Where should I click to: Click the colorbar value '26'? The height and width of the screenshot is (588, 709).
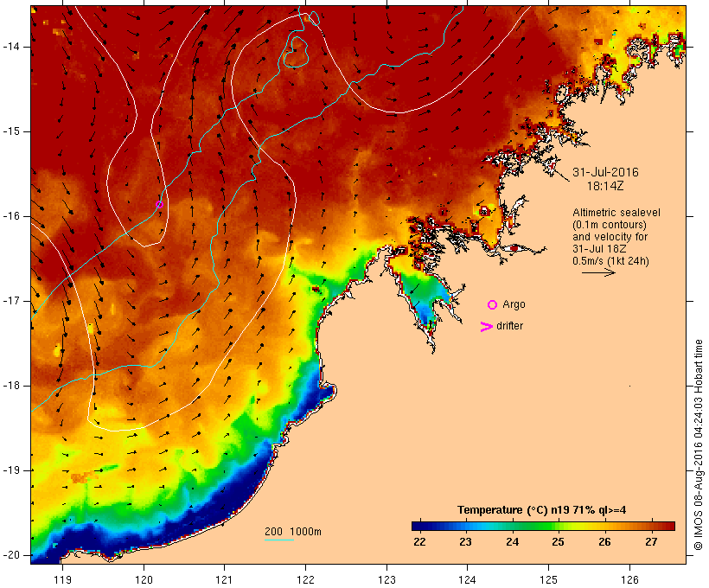[x=604, y=542]
